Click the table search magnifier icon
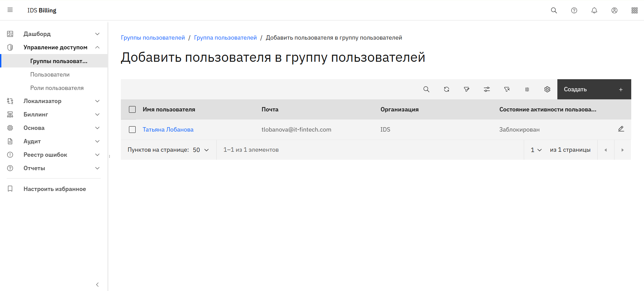Screen dimensions: 644x291 426,89
